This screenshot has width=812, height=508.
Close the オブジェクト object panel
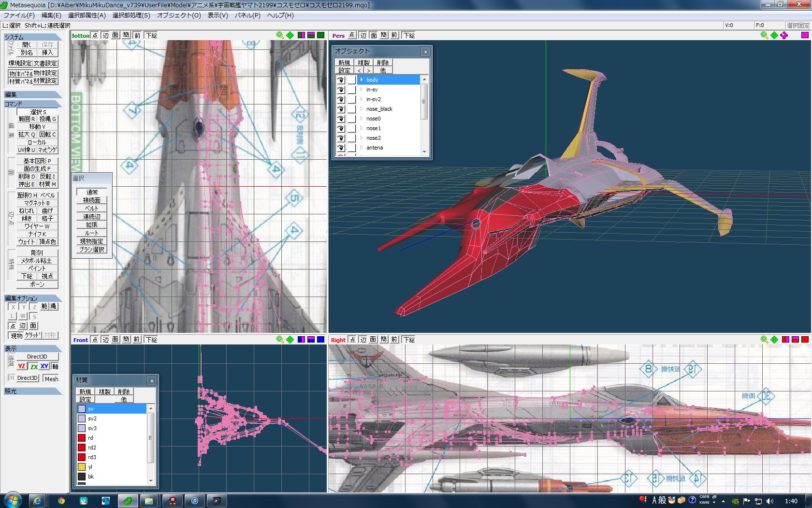click(425, 52)
